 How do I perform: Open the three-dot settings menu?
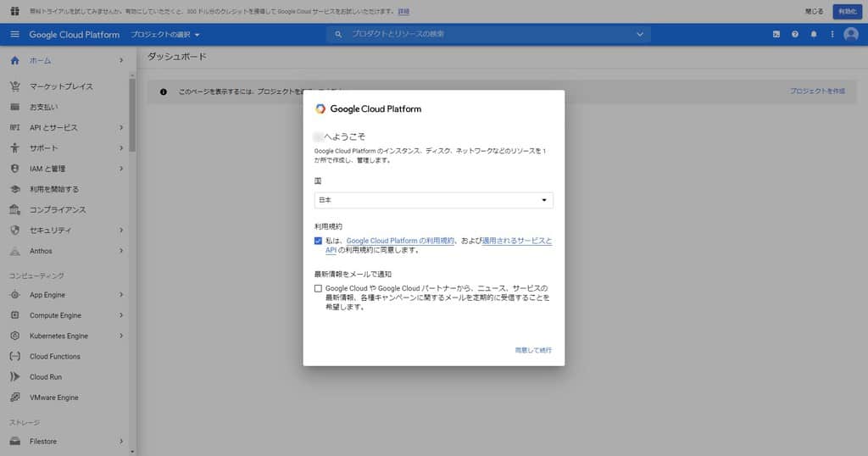(832, 35)
